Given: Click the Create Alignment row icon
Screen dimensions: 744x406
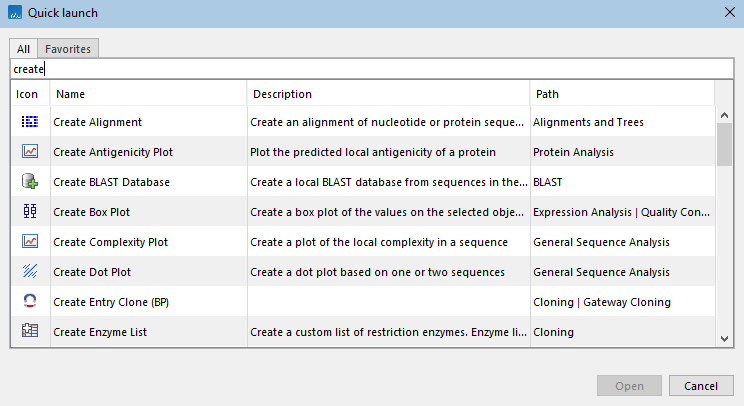Looking at the screenshot, I should tap(30, 122).
